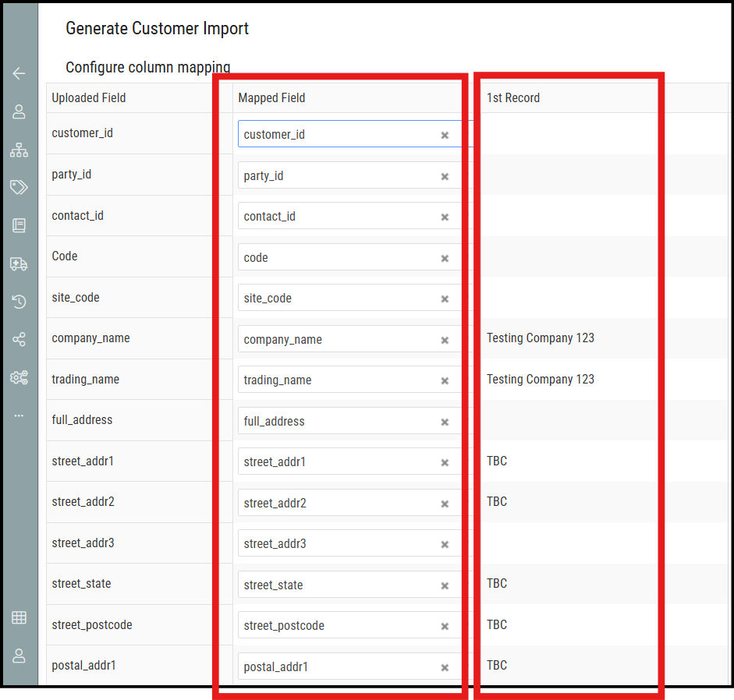734x700 pixels.
Task: Open the table grid icon in sidebar
Action: coord(19,617)
